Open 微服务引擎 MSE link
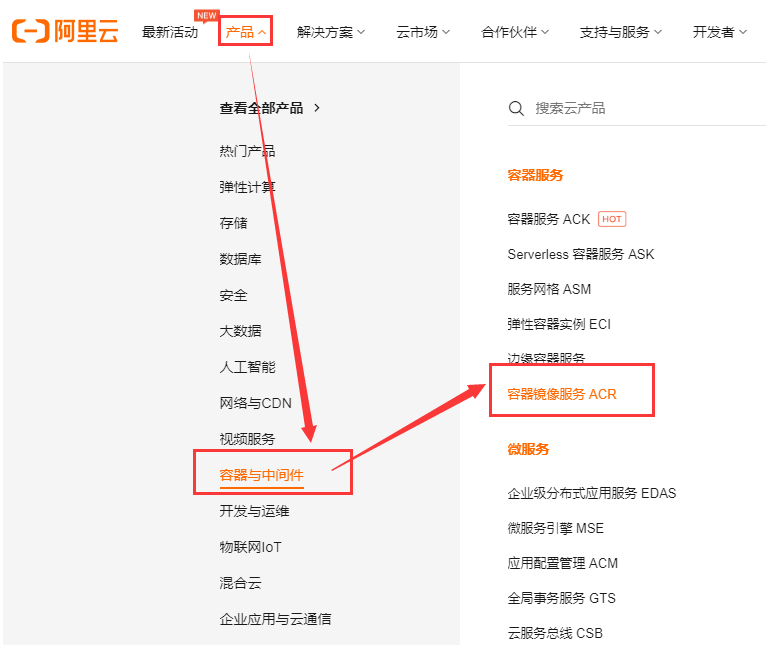Screen dimensions: 768x648 coord(556,528)
